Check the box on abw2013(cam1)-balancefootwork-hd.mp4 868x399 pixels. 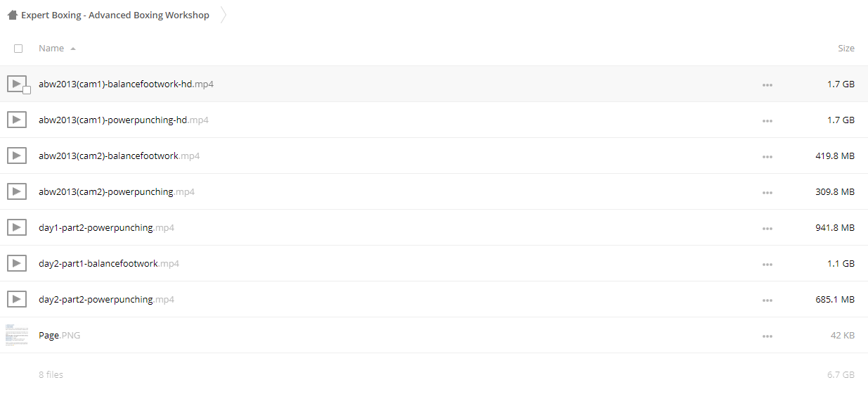[27, 90]
